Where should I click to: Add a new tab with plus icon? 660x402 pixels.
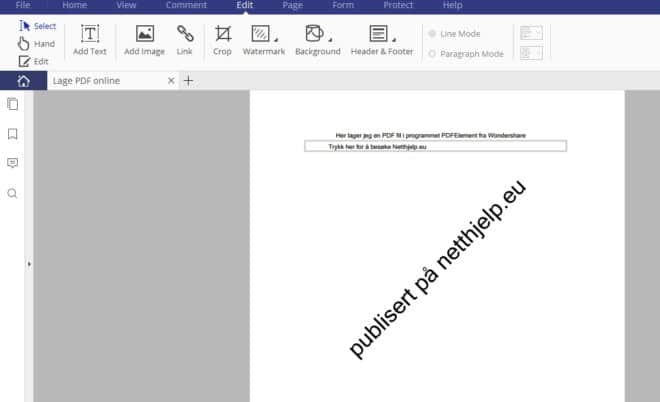coord(189,81)
